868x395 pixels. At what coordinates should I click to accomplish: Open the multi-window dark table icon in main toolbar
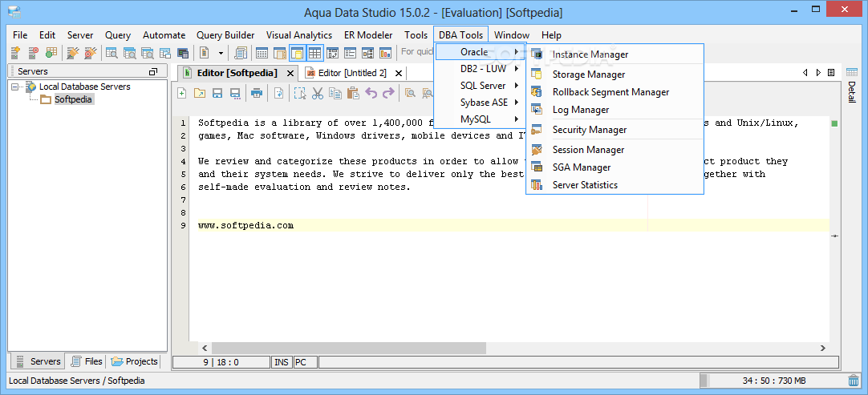coord(183,53)
